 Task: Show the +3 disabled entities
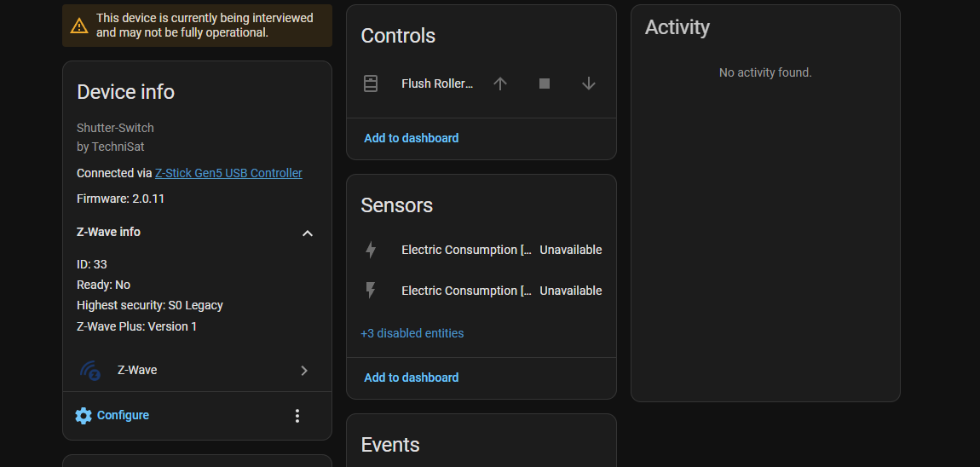click(x=412, y=333)
